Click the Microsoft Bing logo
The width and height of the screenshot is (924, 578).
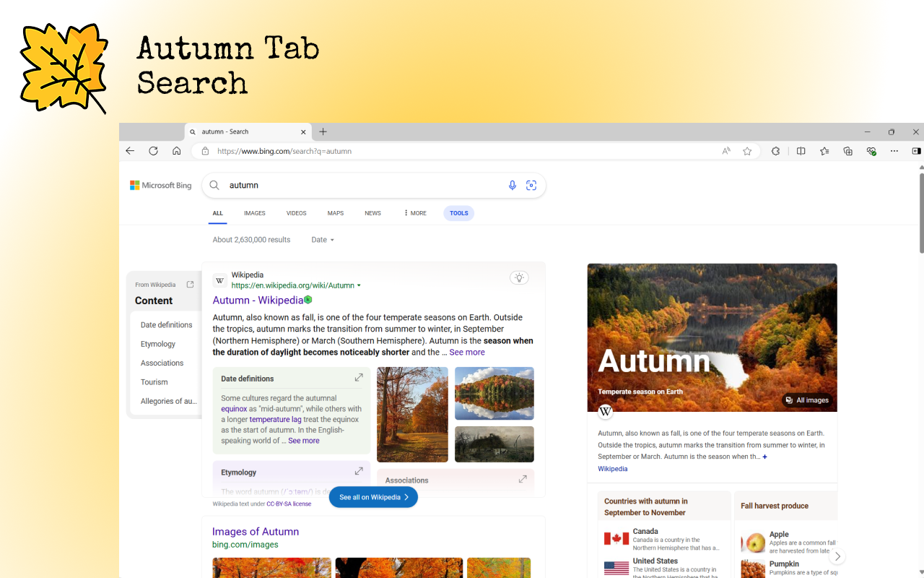tap(160, 185)
